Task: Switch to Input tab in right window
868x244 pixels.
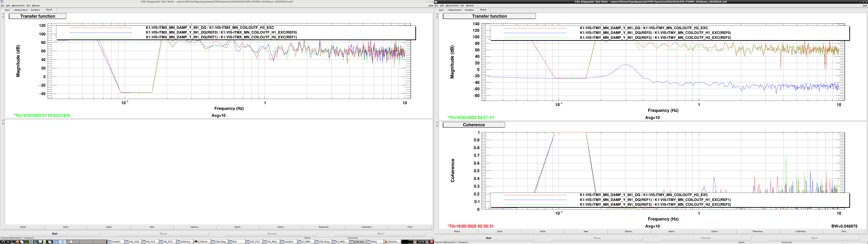Action: pyautogui.click(x=441, y=10)
